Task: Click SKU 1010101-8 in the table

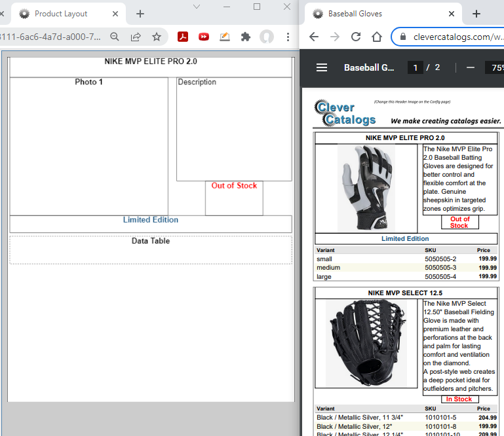Action: [x=440, y=426]
